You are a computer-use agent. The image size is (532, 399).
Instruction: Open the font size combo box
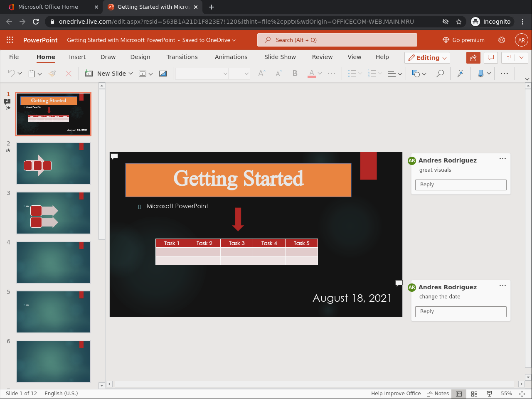239,74
